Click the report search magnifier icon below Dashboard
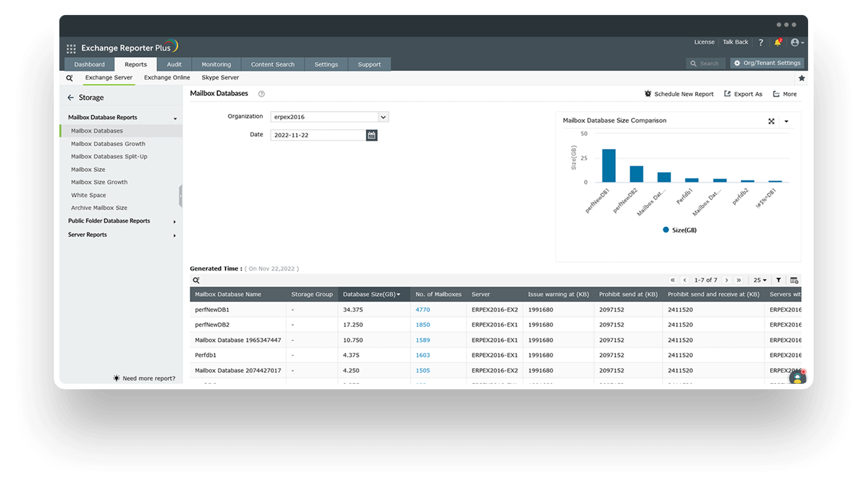 coord(69,78)
